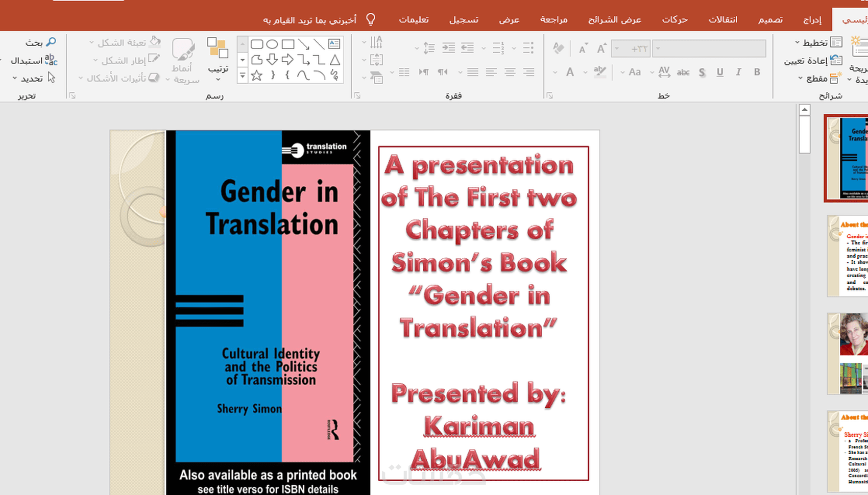Click the Increase Font Size icon
Image resolution: width=868 pixels, height=495 pixels.
pyautogui.click(x=601, y=48)
